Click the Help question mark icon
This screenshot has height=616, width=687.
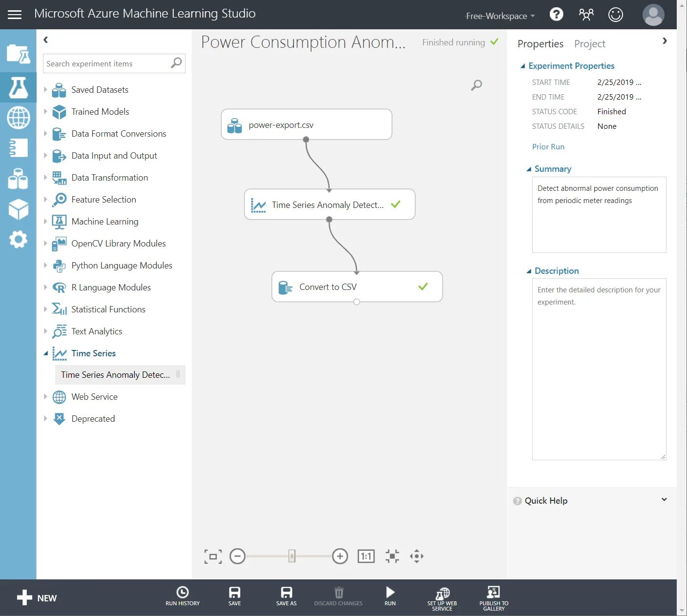556,14
